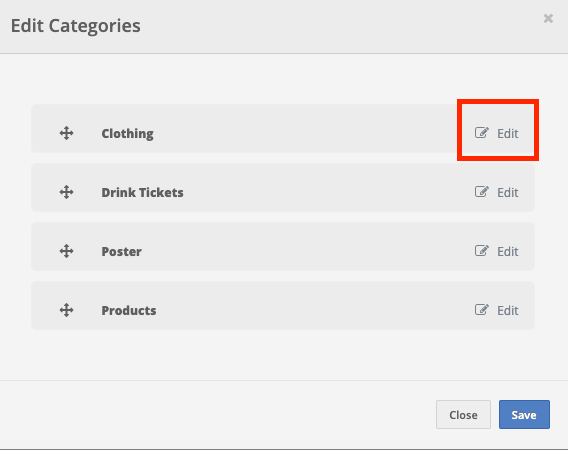Screen dimensions: 568x450
Task: Select the Clothing category name
Action: (128, 134)
